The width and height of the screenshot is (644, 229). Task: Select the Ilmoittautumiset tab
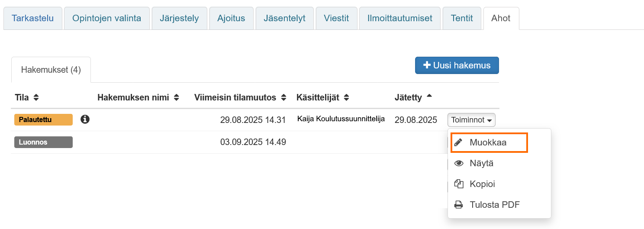(x=399, y=19)
